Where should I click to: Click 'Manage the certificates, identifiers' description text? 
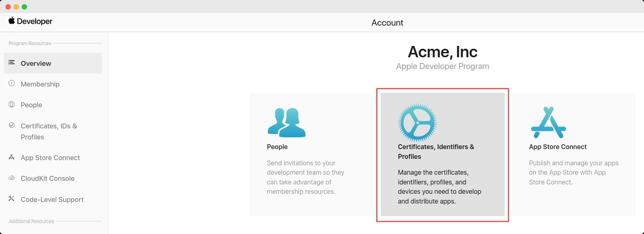coord(439,187)
